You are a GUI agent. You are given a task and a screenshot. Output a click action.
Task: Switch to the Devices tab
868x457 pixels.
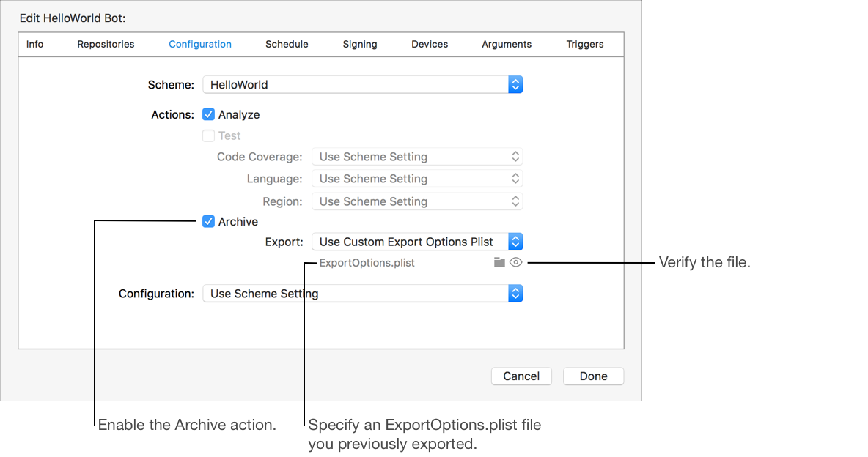click(430, 44)
